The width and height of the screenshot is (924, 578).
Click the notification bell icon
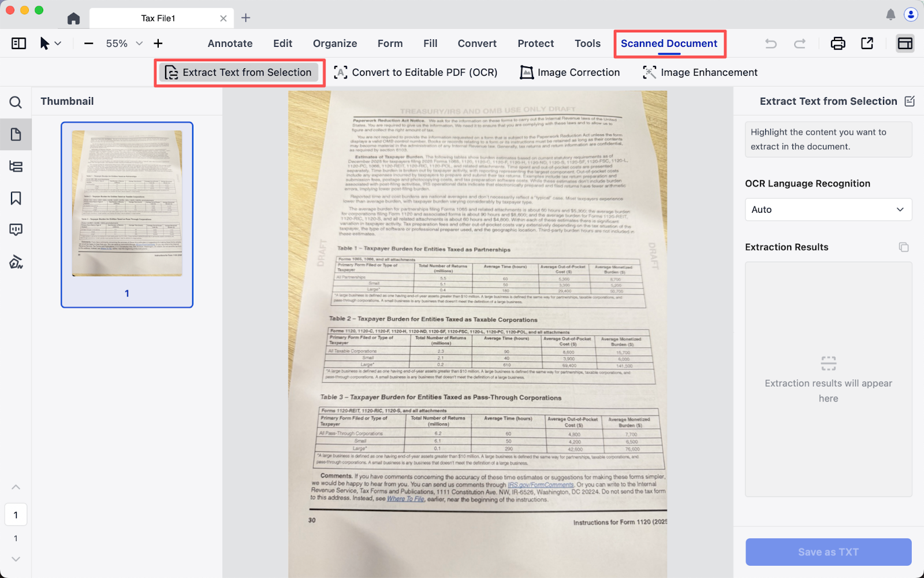tap(891, 15)
